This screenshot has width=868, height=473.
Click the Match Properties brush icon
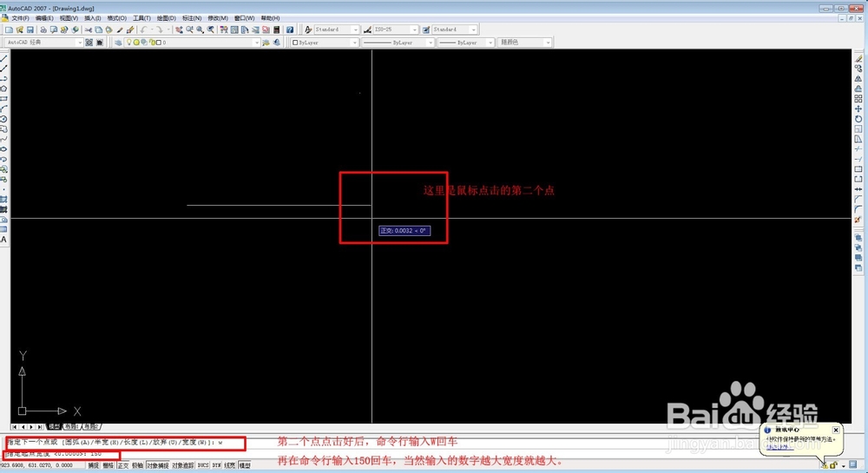click(x=120, y=30)
